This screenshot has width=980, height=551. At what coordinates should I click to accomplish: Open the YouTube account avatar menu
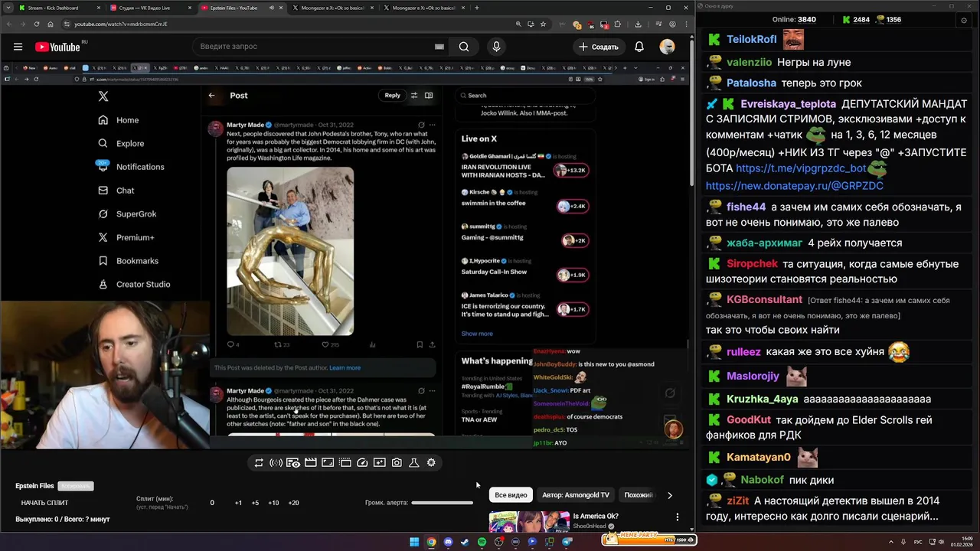668,47
